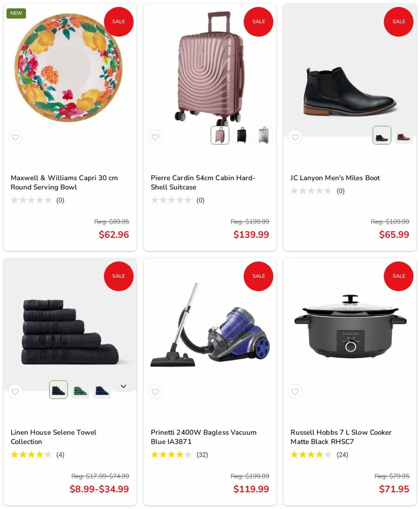This screenshot has width=420, height=509.
Task: Open Russell Hobbs 7 L Slow Cooker link
Action: tap(341, 437)
